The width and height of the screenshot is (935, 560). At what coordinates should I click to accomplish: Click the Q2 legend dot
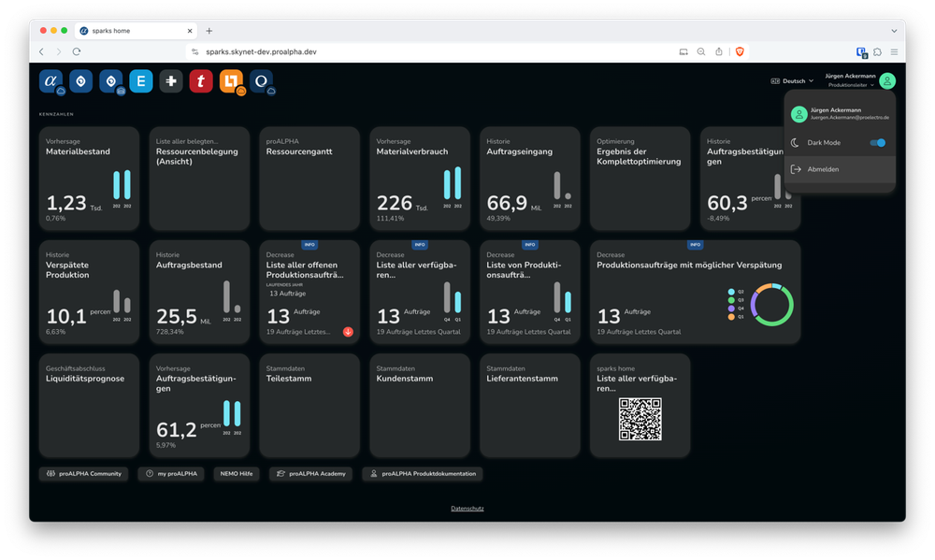(x=731, y=292)
